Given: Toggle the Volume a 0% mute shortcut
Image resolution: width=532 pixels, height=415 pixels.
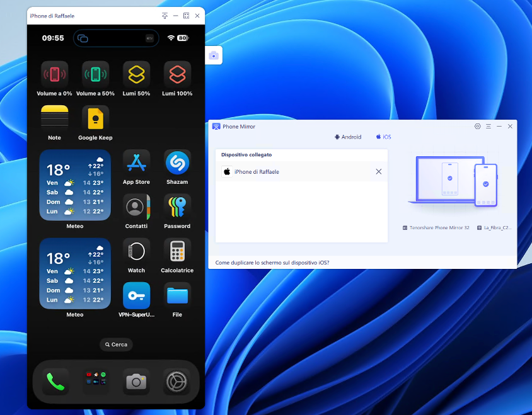Looking at the screenshot, I should point(54,73).
